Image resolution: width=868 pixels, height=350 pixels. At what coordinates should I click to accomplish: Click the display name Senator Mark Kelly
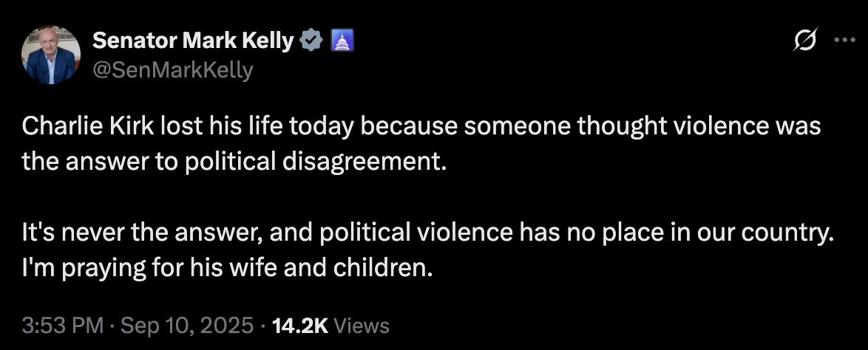tap(193, 41)
